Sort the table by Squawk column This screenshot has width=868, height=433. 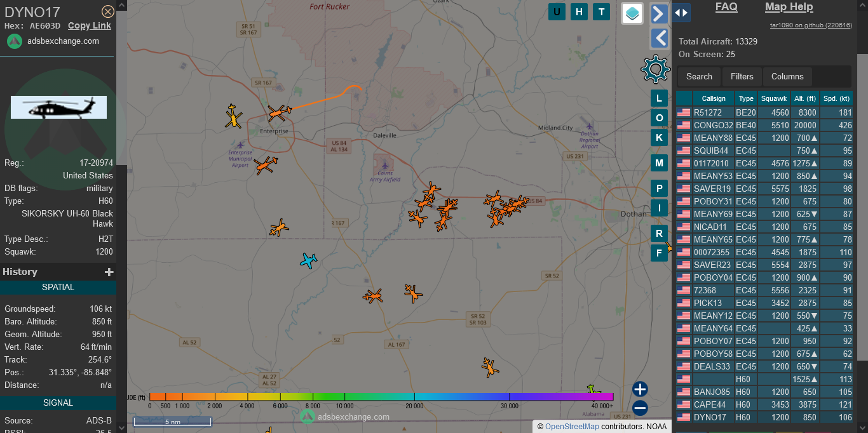774,98
